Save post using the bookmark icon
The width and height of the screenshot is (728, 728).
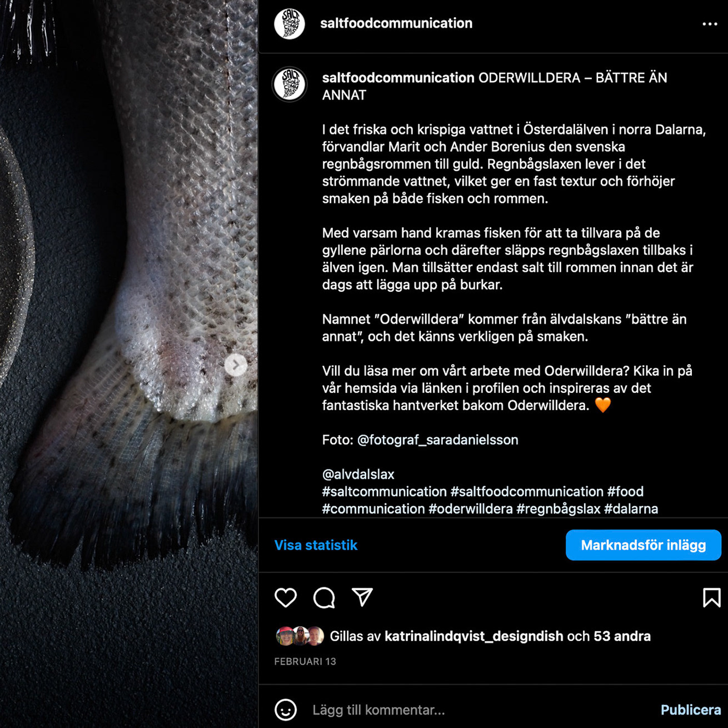tap(711, 598)
